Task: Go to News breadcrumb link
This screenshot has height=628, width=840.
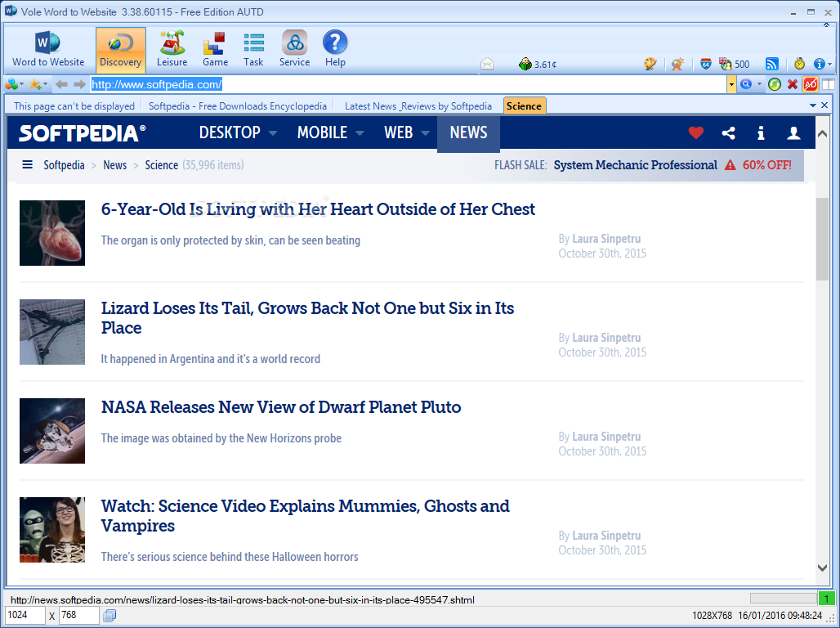Action: [114, 165]
